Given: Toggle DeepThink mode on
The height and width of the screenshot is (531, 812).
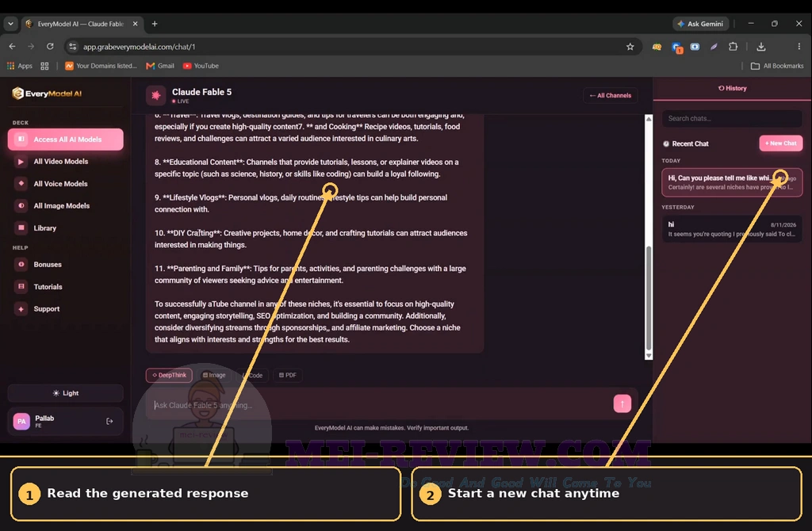Looking at the screenshot, I should (x=170, y=375).
